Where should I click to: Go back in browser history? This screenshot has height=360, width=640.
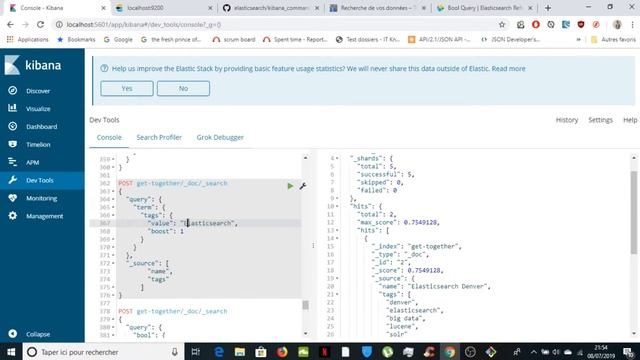[10, 24]
